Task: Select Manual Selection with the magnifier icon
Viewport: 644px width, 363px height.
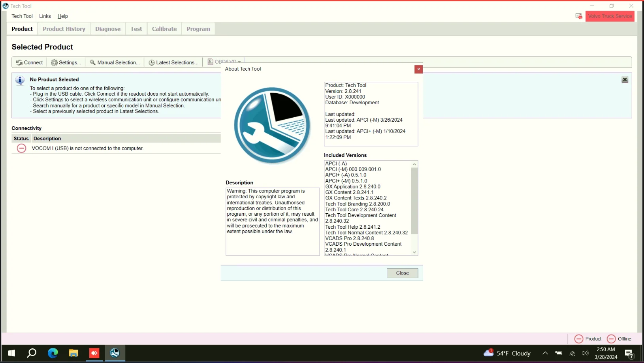Action: (x=92, y=62)
